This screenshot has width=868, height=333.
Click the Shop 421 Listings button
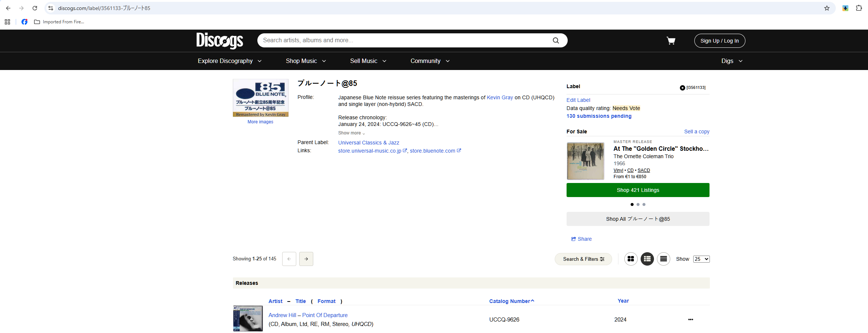coord(638,190)
